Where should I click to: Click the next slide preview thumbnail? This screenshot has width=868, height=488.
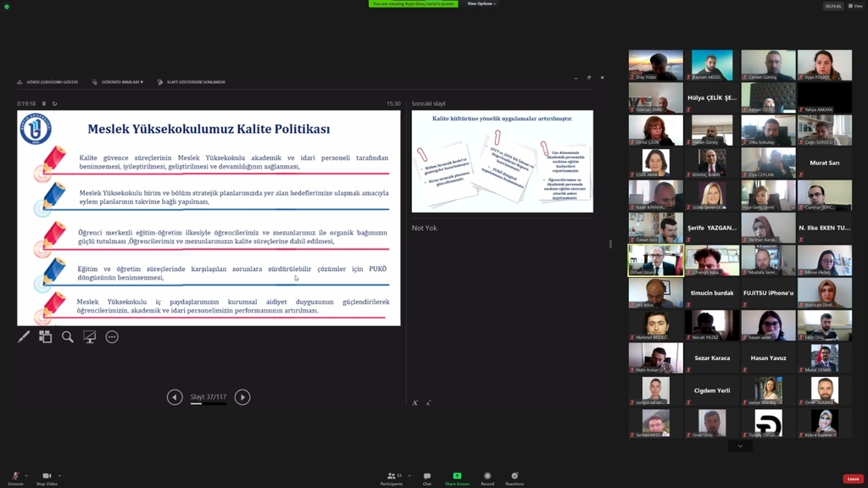pyautogui.click(x=502, y=161)
